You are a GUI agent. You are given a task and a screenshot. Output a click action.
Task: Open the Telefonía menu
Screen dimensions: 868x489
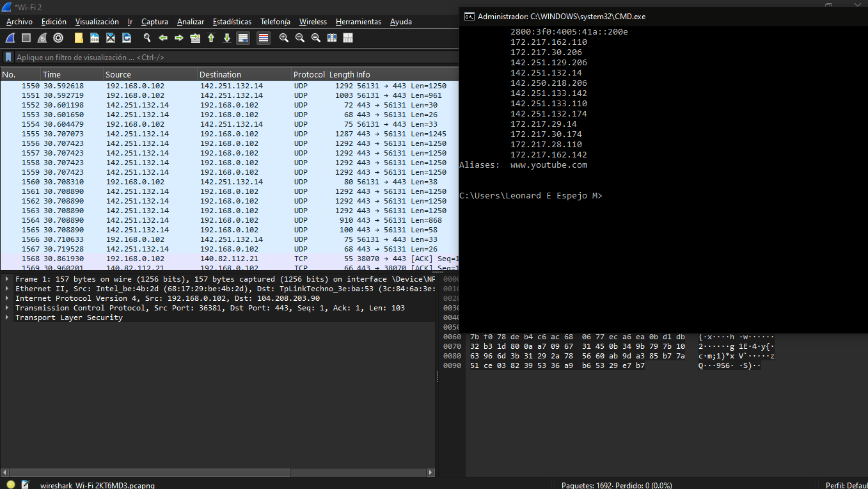click(x=275, y=22)
